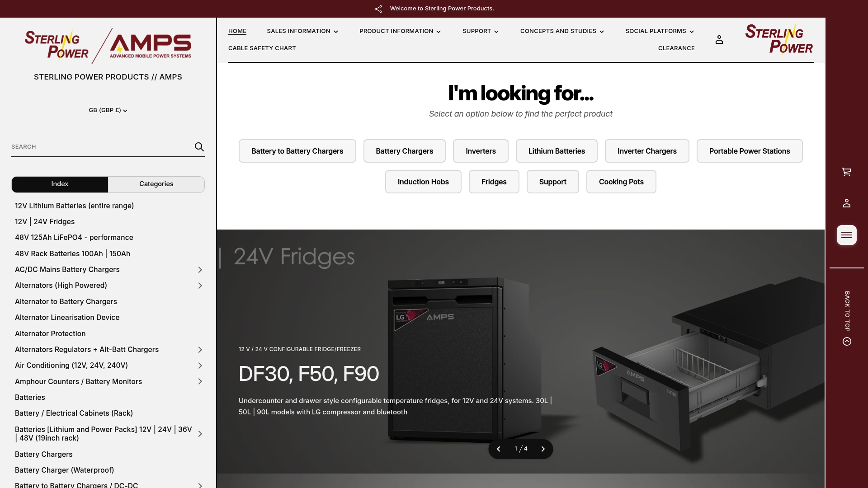Image resolution: width=868 pixels, height=488 pixels.
Task: Choose the Portable Power Stations button
Action: [750, 151]
